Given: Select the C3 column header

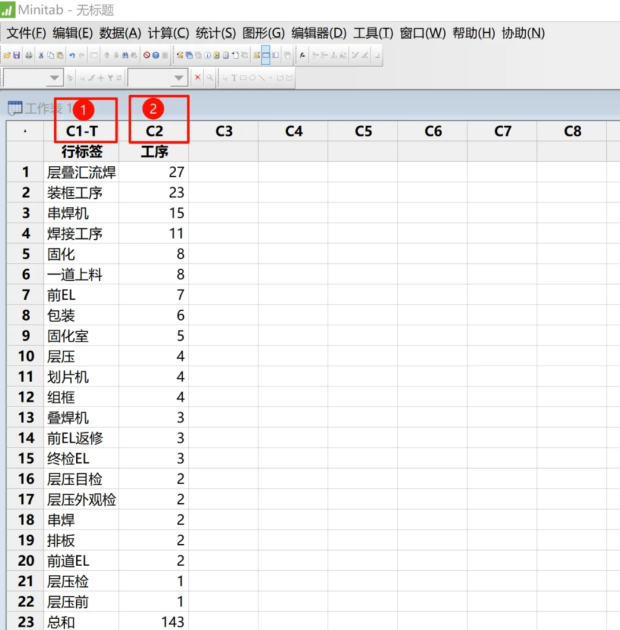Looking at the screenshot, I should (x=224, y=131).
